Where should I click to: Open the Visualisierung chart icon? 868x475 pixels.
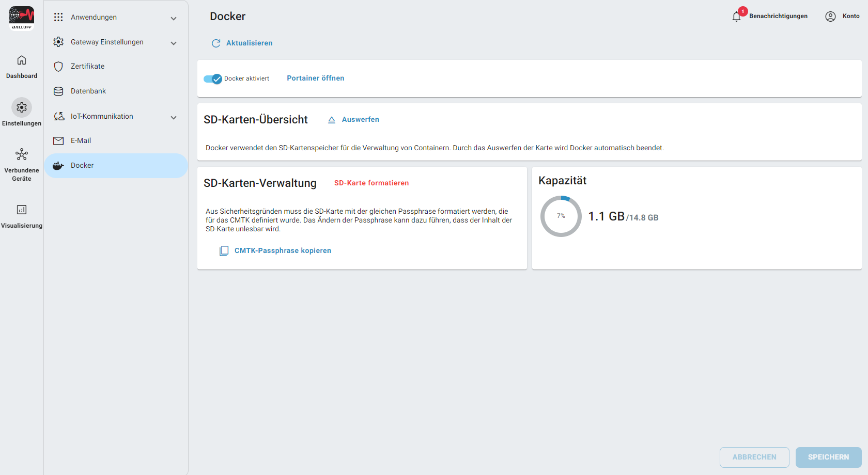(22, 210)
